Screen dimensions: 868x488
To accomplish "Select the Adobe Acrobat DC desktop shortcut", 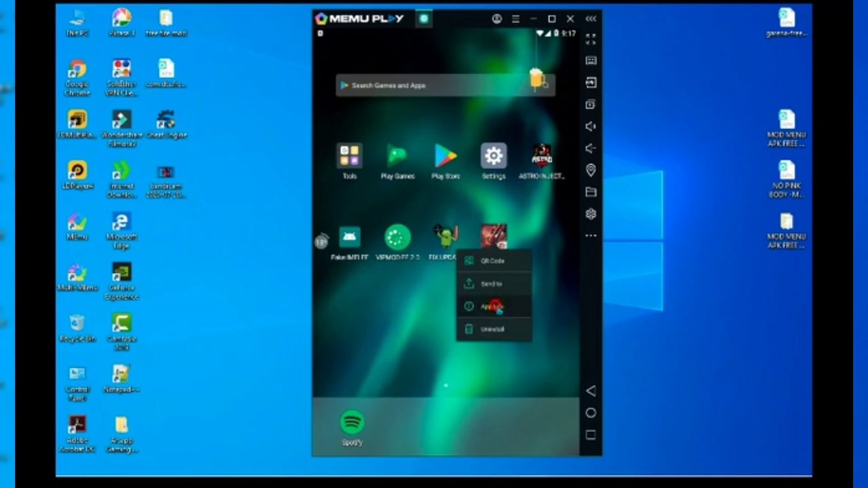I will 77,434.
